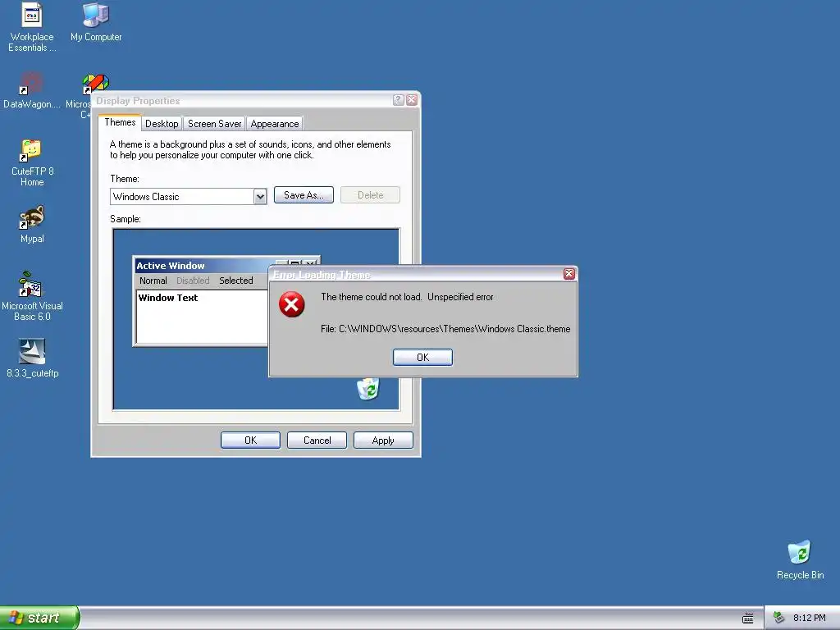Image resolution: width=840 pixels, height=630 pixels.
Task: Open the Workplace Essentials desktop icon
Action: pyautogui.click(x=32, y=27)
